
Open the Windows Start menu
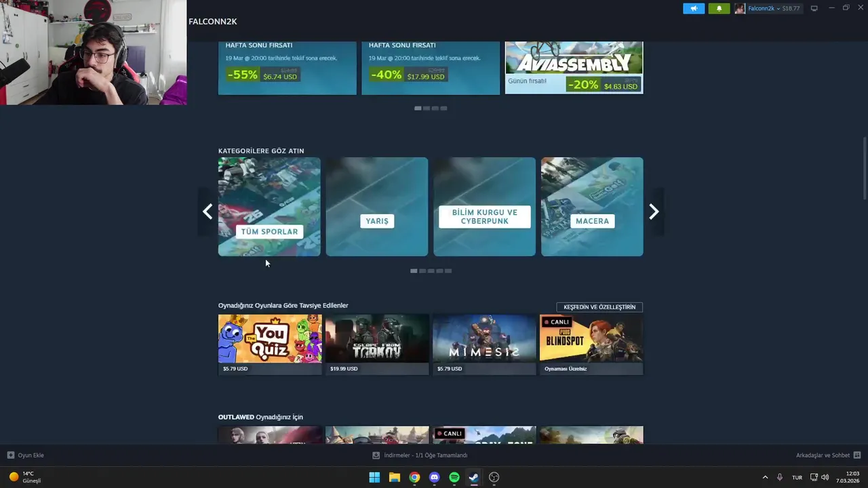click(374, 477)
